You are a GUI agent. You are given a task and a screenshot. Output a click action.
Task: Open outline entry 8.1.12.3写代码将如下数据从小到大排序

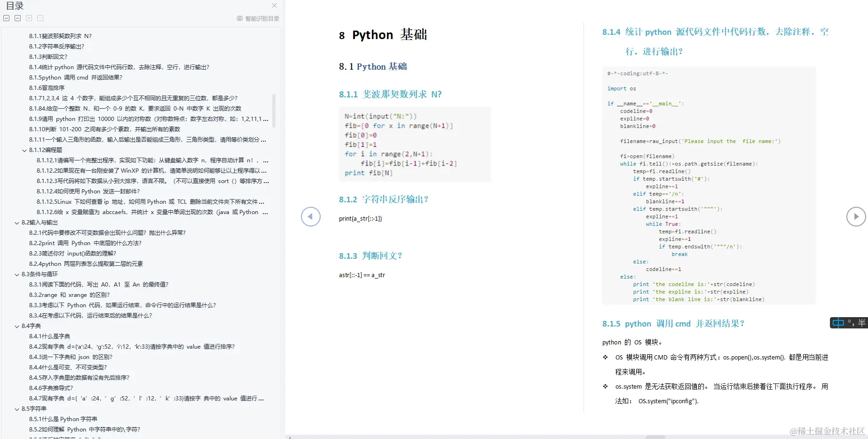pyautogui.click(x=153, y=181)
